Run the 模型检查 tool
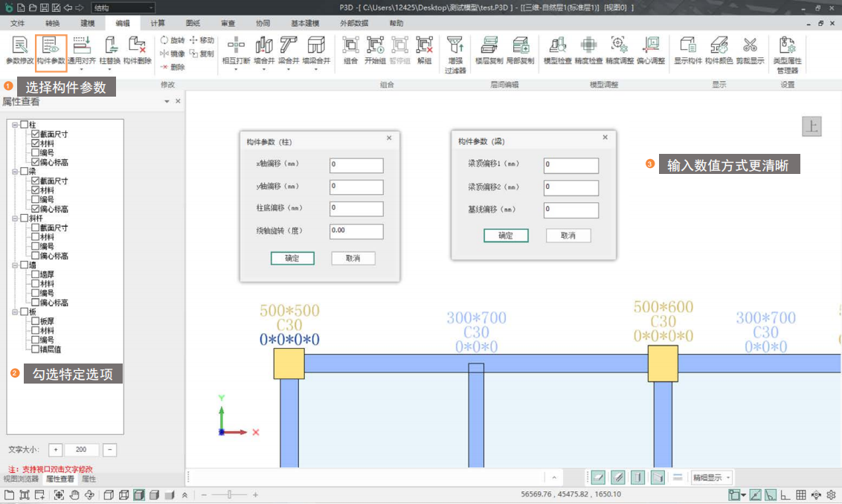 click(x=558, y=48)
